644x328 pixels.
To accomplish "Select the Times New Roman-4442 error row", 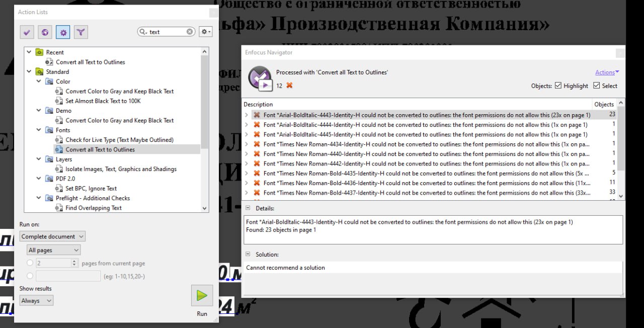I will [x=430, y=163].
